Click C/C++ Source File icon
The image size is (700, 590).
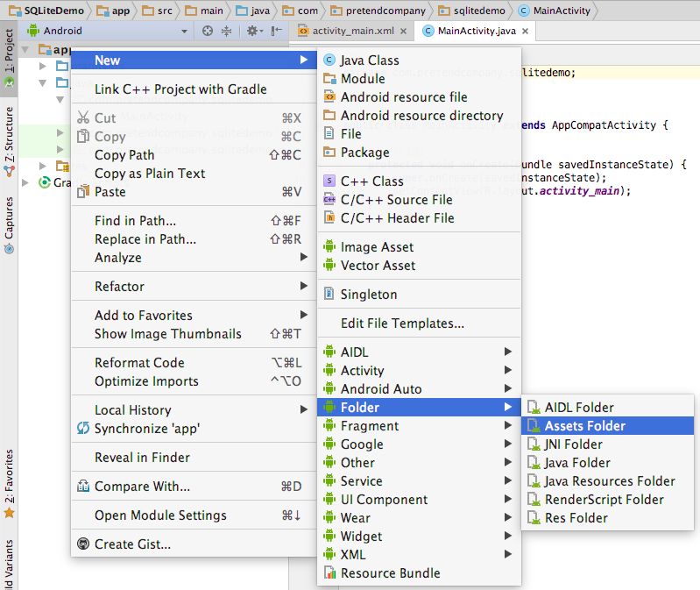329,200
